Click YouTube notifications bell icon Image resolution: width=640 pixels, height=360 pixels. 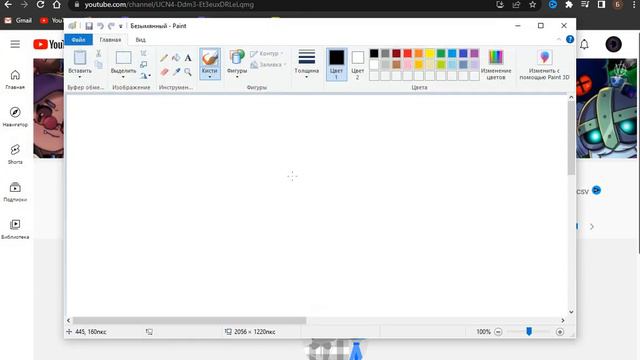pos(584,44)
